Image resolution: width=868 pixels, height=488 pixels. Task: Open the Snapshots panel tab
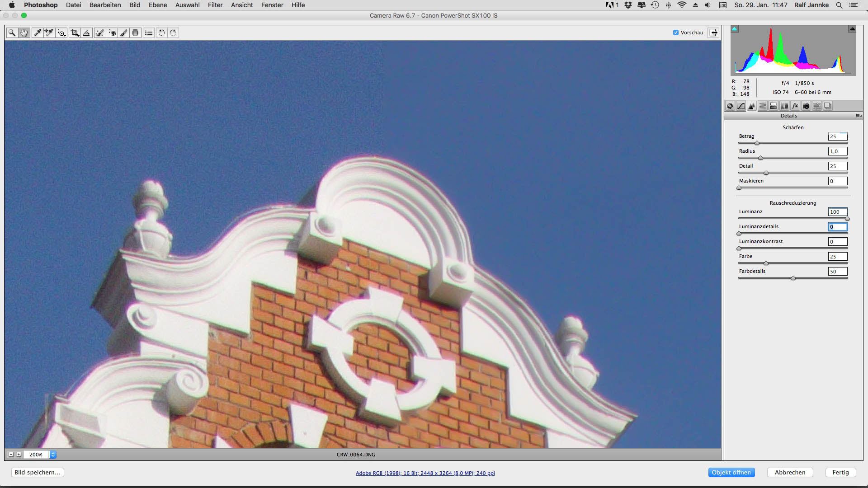(828, 106)
